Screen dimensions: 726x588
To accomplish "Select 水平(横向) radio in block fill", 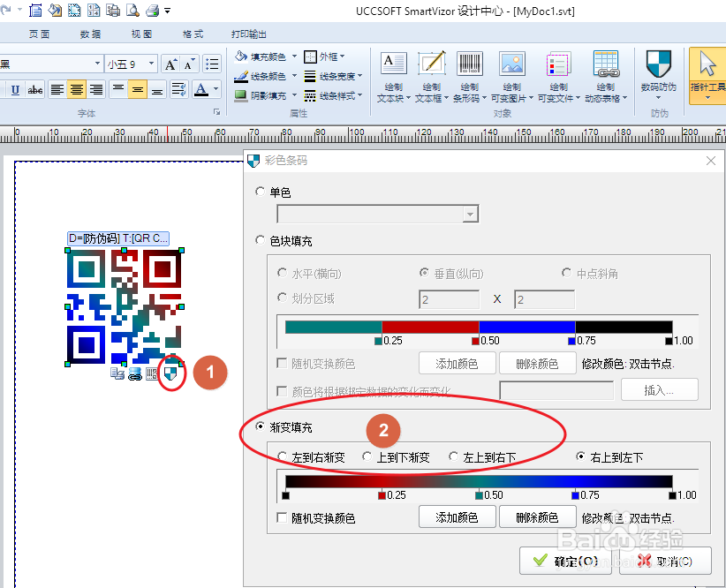I will 282,273.
